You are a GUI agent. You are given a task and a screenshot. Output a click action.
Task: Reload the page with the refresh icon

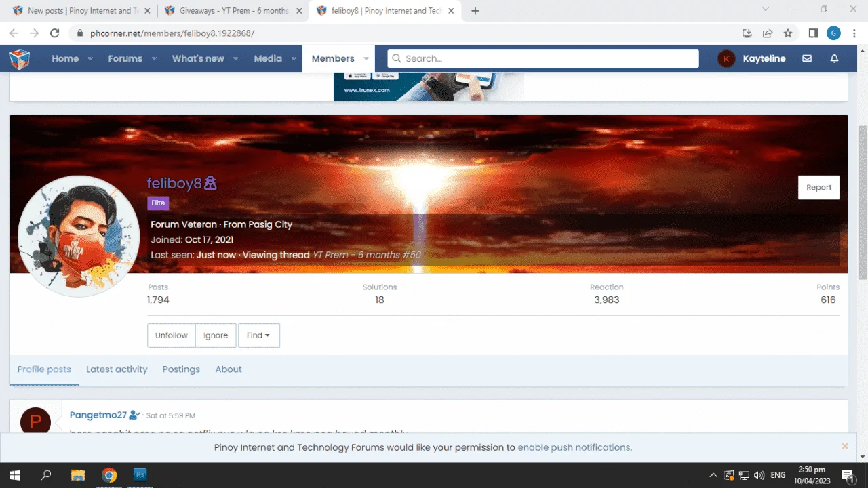55,33
